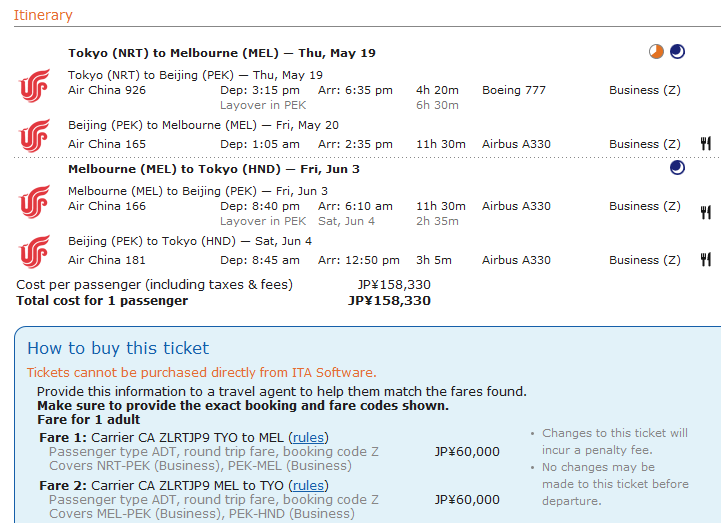Click the Boeing 777 aircraft label

tap(514, 90)
